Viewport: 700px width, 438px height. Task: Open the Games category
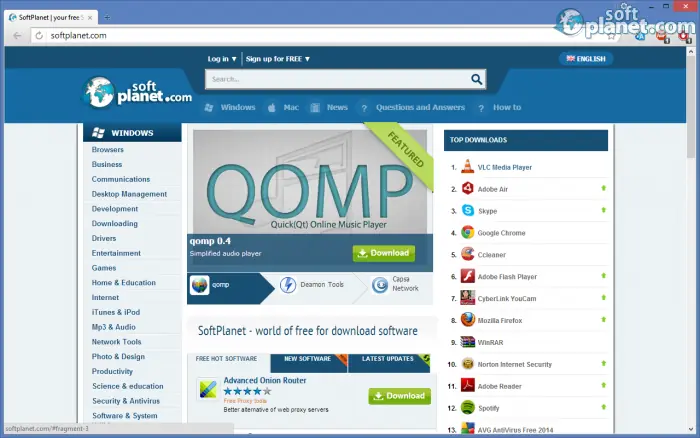coord(104,268)
